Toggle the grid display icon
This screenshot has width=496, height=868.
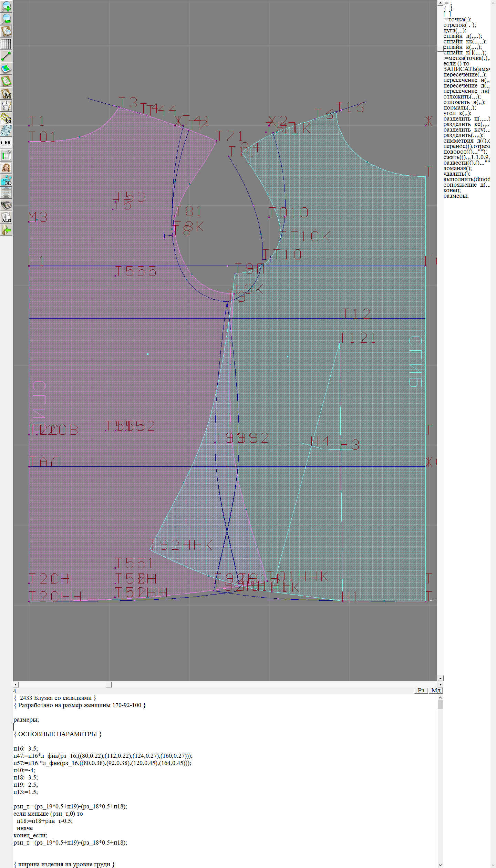coord(6,44)
